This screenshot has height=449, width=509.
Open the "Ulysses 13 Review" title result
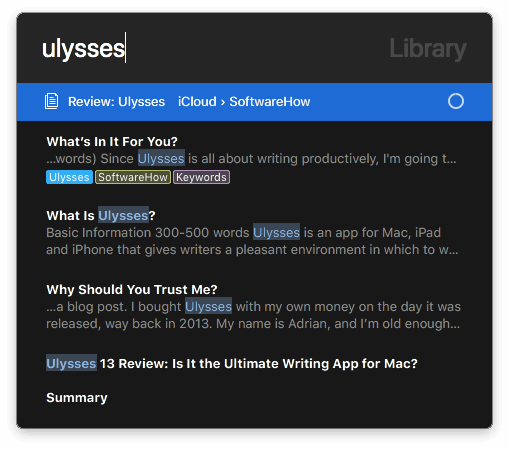pos(232,364)
